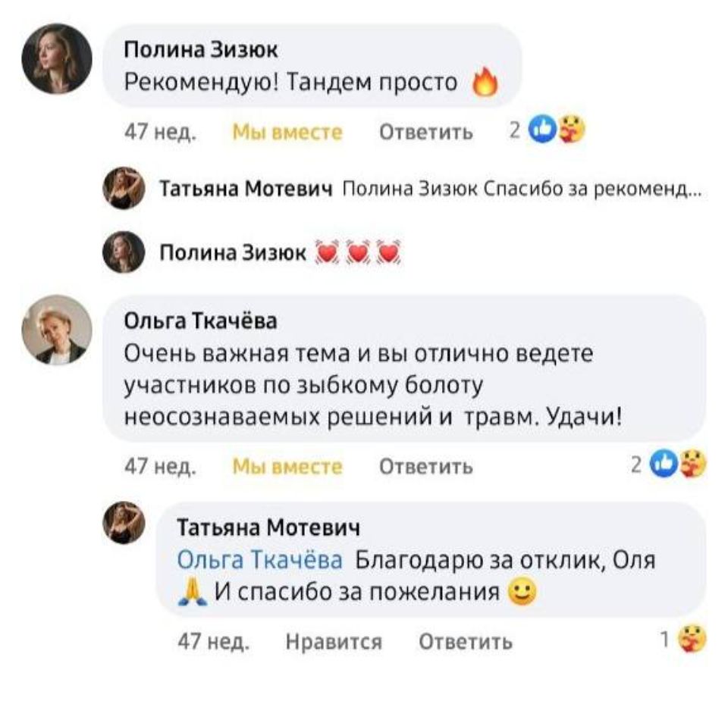Click Полина Зизюк's top comment avatar

pyautogui.click(x=57, y=58)
